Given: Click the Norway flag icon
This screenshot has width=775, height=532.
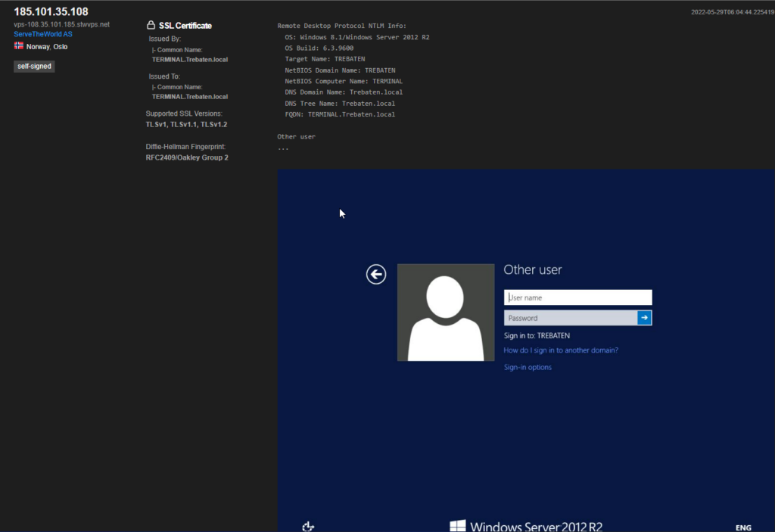Looking at the screenshot, I should coord(19,46).
